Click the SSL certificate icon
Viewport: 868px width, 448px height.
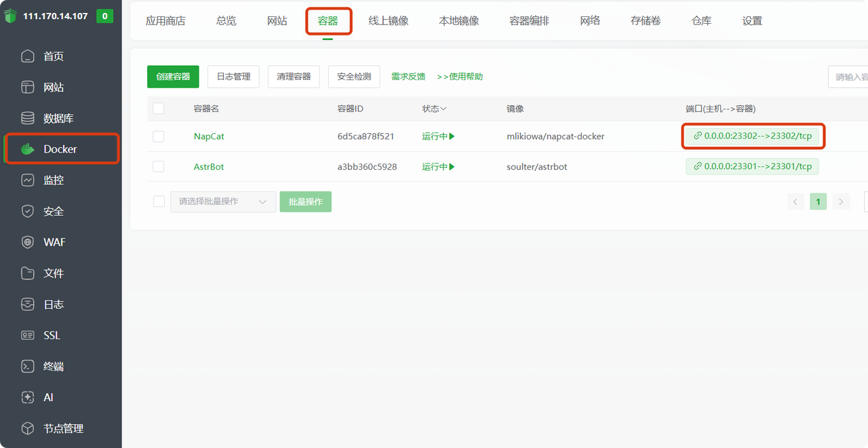pyautogui.click(x=28, y=335)
